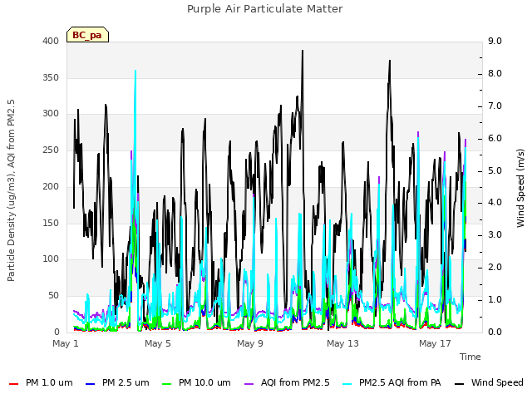Screen dimensions: 532x399
Task: Click the Purple Air Particulate Matter title
Action: tap(265, 8)
